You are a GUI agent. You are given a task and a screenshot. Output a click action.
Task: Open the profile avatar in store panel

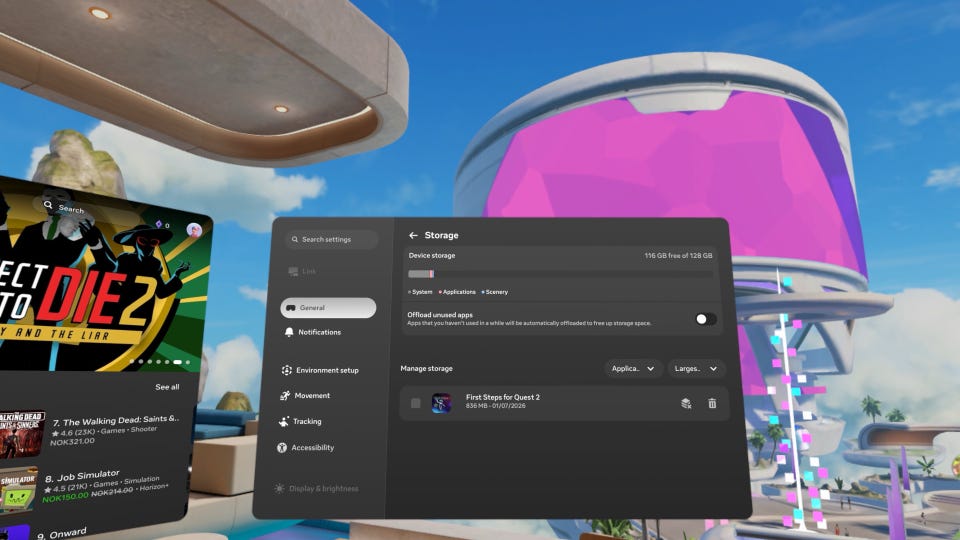click(194, 230)
